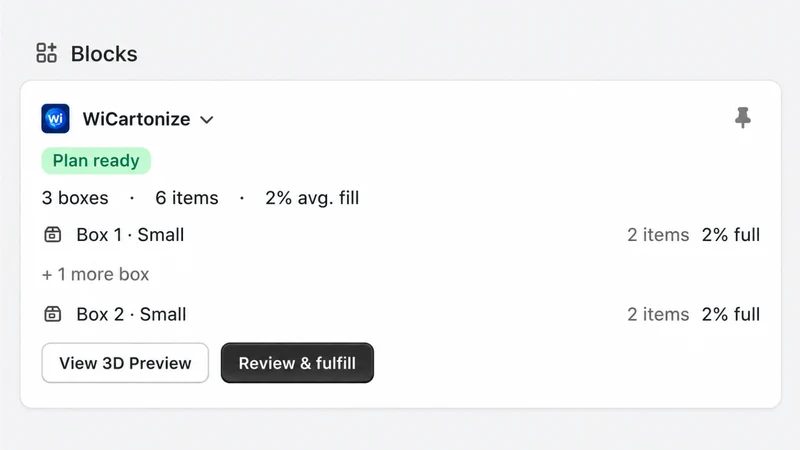Click the '3 boxes' summary text
The width and height of the screenshot is (800, 450).
[75, 198]
